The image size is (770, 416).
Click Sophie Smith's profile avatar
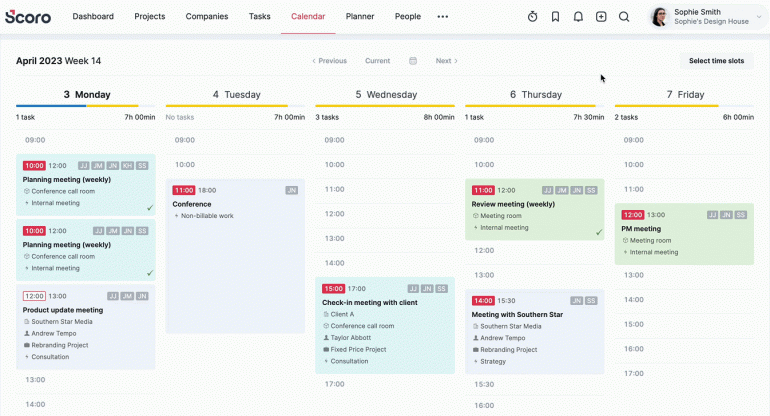pyautogui.click(x=660, y=17)
